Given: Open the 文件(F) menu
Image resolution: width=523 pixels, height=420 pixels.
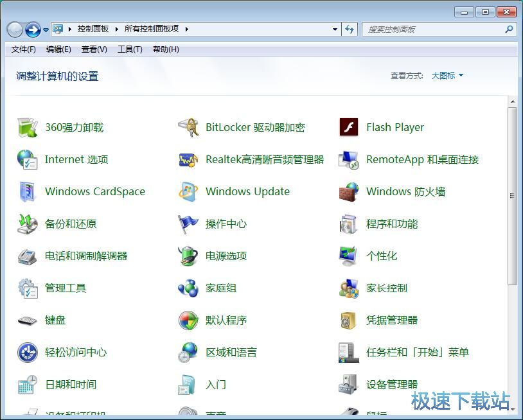Looking at the screenshot, I should (23, 49).
